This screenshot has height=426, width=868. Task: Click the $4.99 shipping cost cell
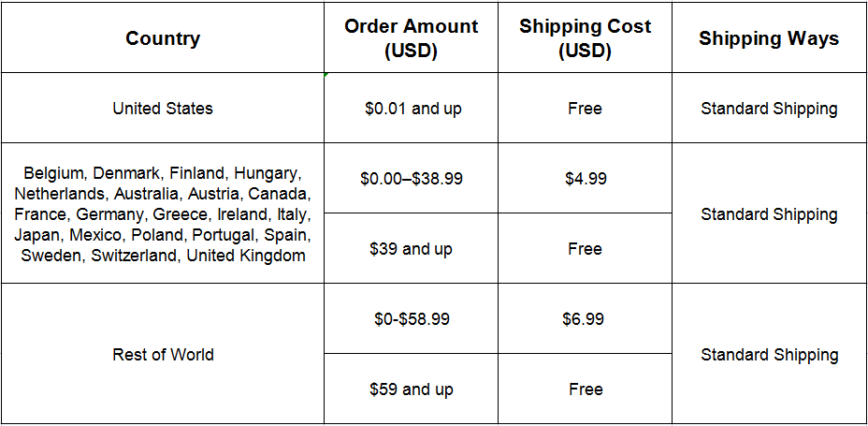click(585, 178)
